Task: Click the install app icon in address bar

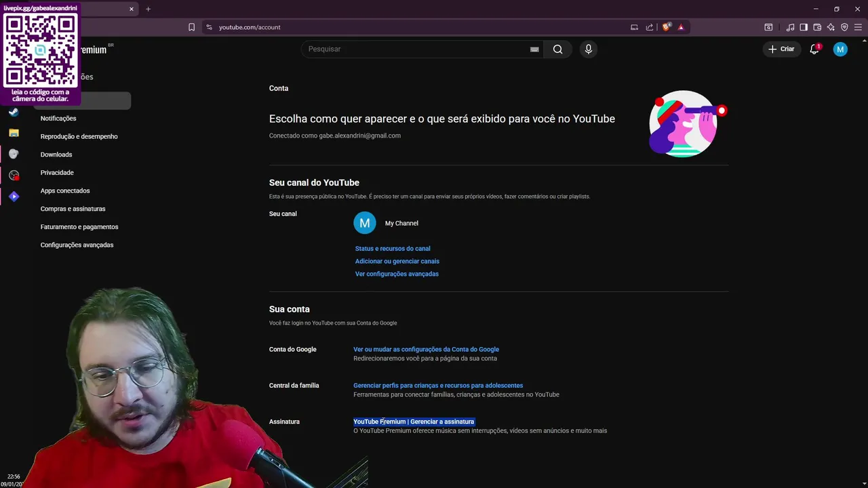Action: click(634, 27)
